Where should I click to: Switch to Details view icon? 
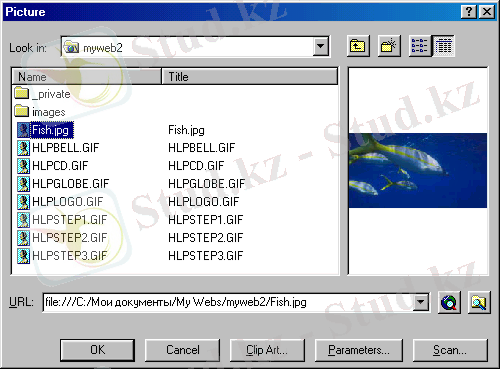(443, 46)
